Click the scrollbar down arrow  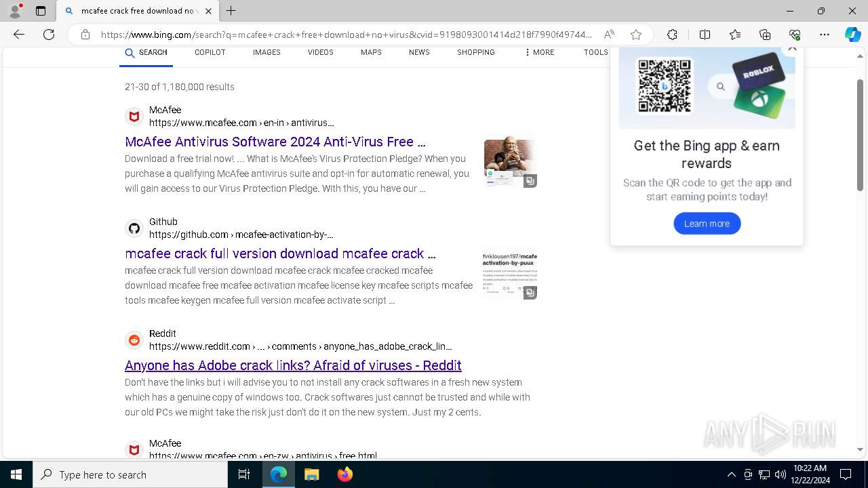coord(861,449)
